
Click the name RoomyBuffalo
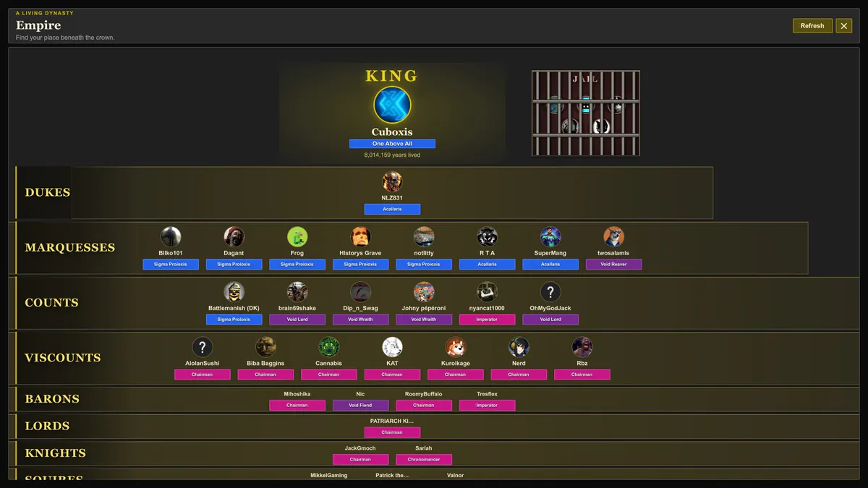pos(424,394)
